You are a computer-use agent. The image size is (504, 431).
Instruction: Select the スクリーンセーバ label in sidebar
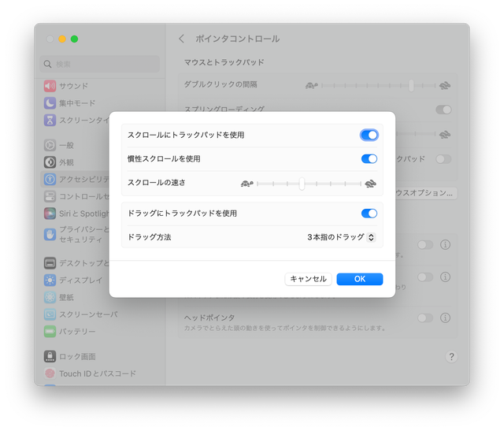point(88,314)
